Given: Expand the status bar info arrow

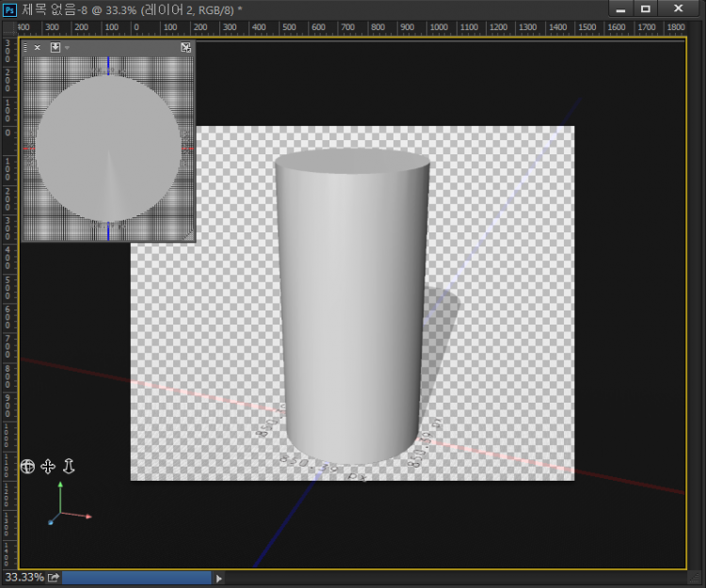Looking at the screenshot, I should pos(219,579).
